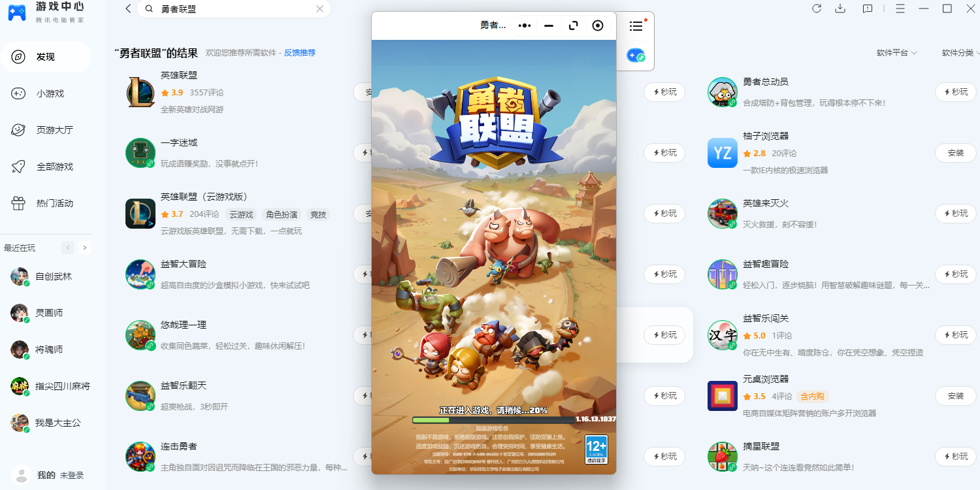Click the game loading progress bar

pyautogui.click(x=494, y=420)
